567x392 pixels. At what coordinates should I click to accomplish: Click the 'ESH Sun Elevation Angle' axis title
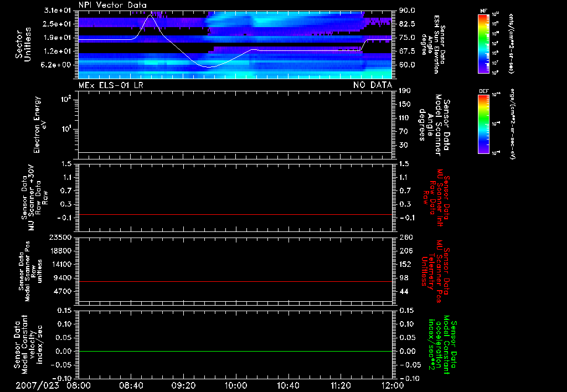click(x=433, y=44)
